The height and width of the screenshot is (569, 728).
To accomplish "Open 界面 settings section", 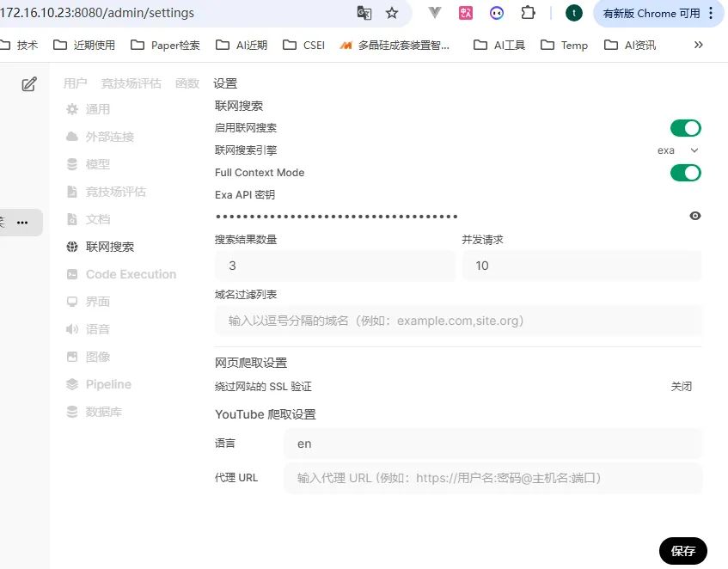I will pos(89,302).
